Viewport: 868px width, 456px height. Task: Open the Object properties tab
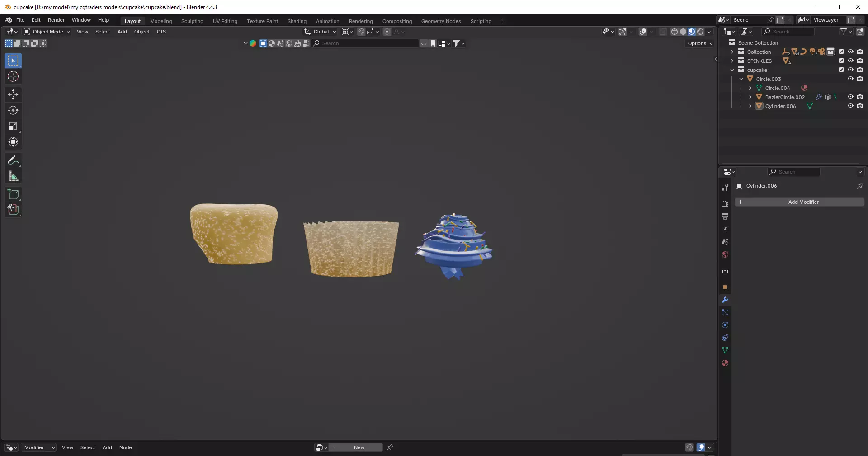(x=725, y=287)
